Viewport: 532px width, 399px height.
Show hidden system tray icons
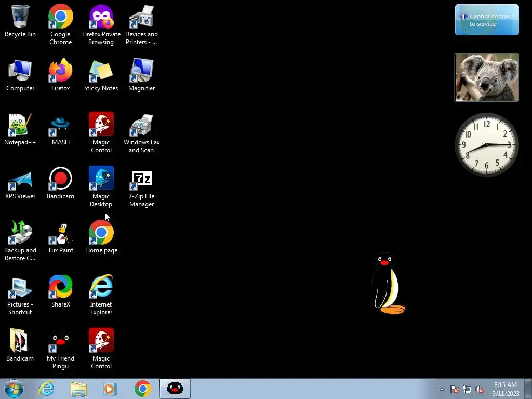[442, 389]
